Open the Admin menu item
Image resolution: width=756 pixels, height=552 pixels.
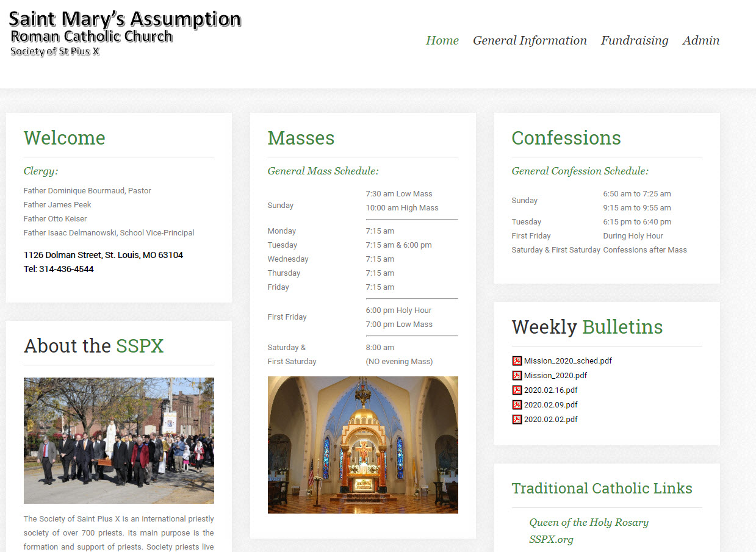(701, 40)
